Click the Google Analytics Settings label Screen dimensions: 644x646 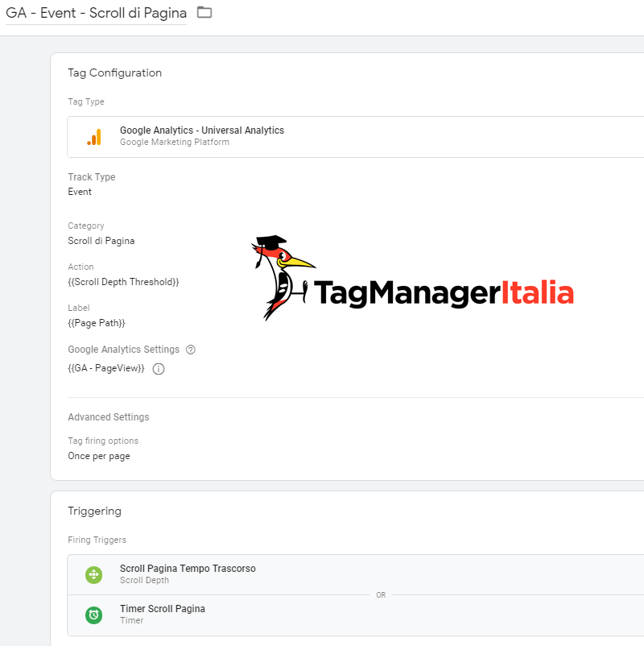(x=123, y=350)
